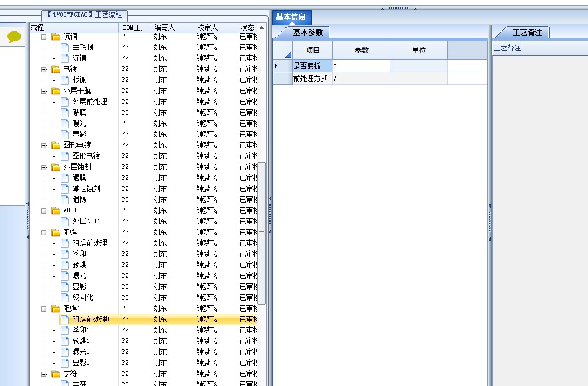Click the 字符 folder icon

pyautogui.click(x=56, y=374)
